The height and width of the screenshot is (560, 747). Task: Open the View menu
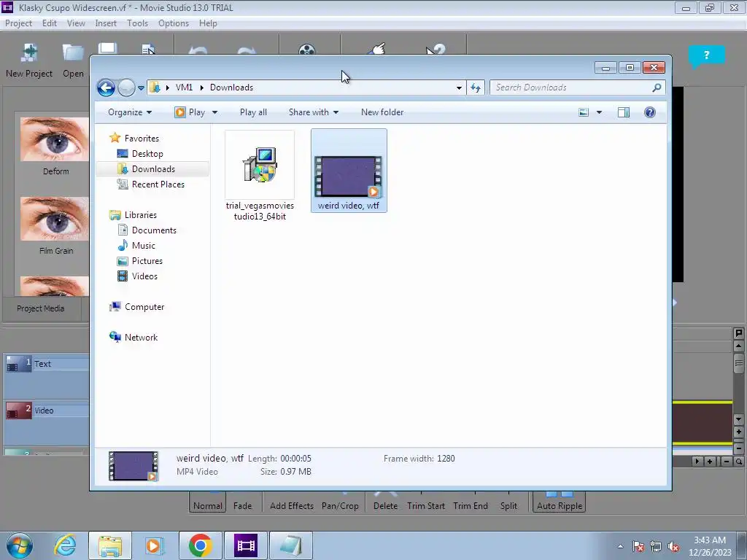point(76,23)
